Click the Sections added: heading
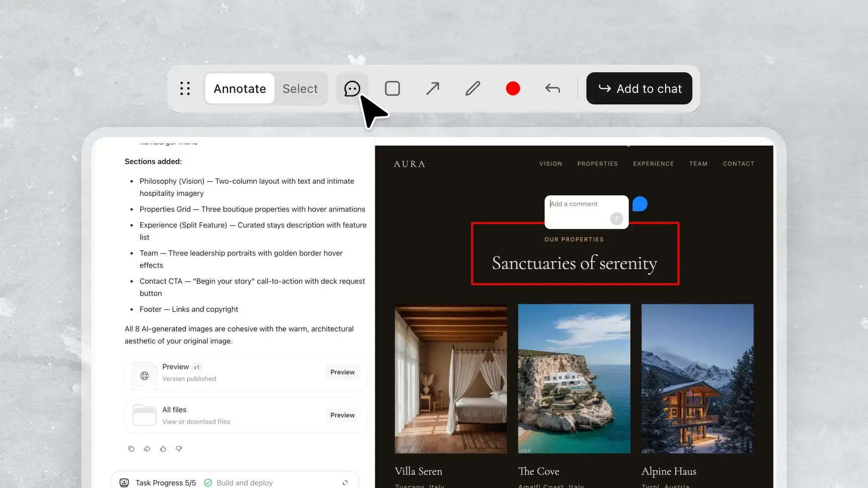The width and height of the screenshot is (868, 488). pos(153,162)
